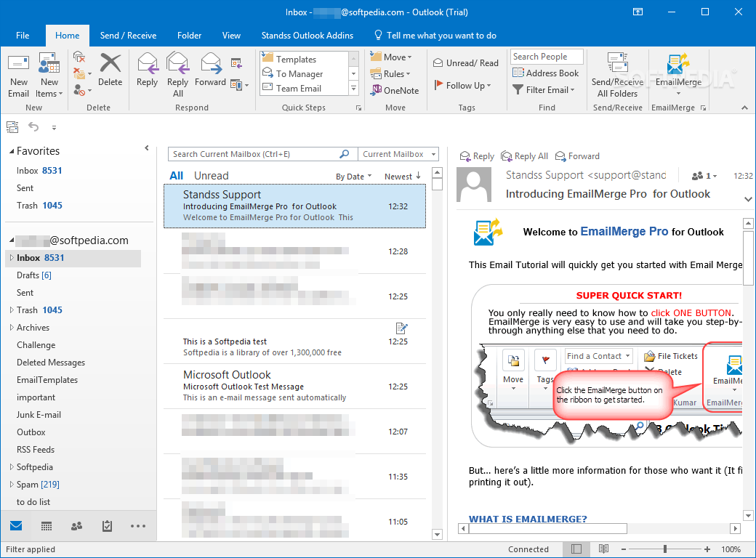Image resolution: width=756 pixels, height=558 pixels.
Task: Expand the Spam folder
Action: tap(12, 485)
